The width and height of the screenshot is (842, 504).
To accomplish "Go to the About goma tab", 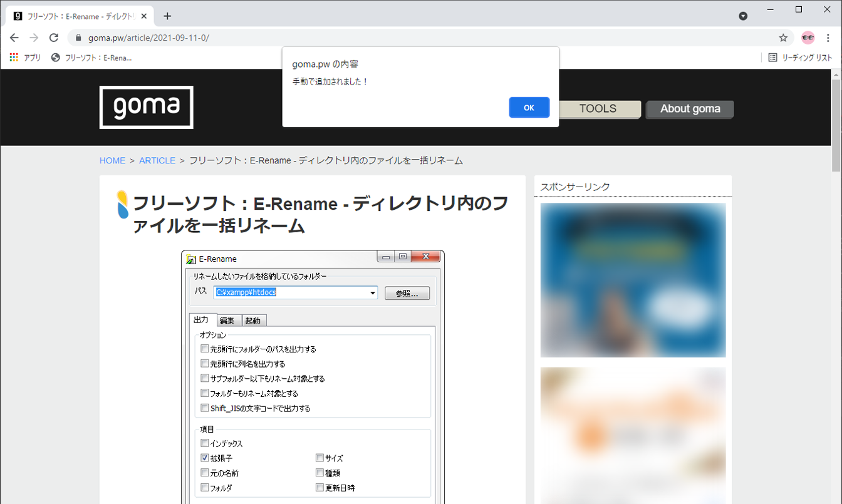I will (690, 109).
